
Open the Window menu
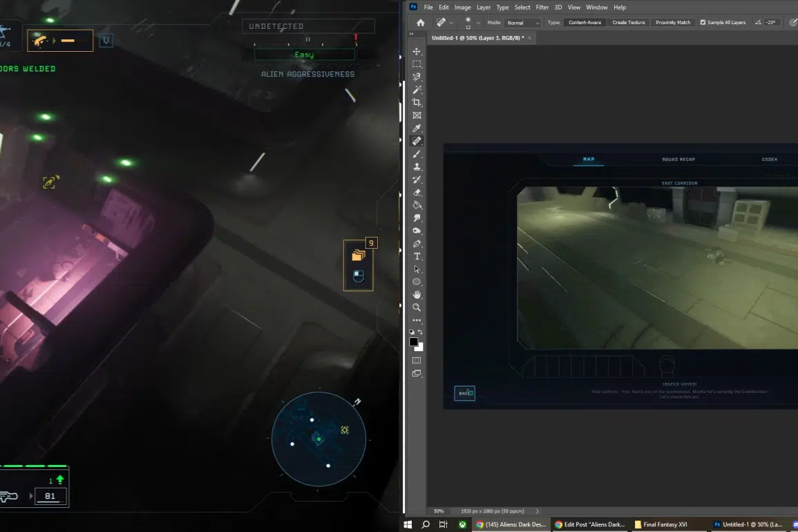596,7
